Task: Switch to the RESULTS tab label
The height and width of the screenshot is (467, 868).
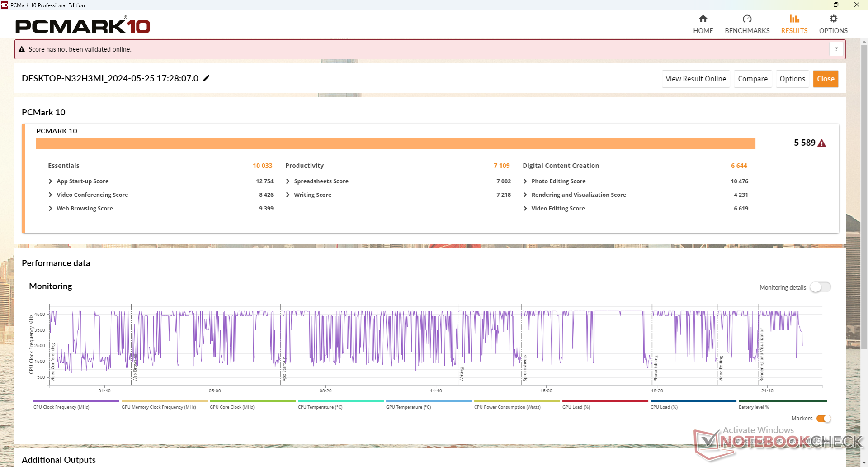Action: click(x=794, y=31)
